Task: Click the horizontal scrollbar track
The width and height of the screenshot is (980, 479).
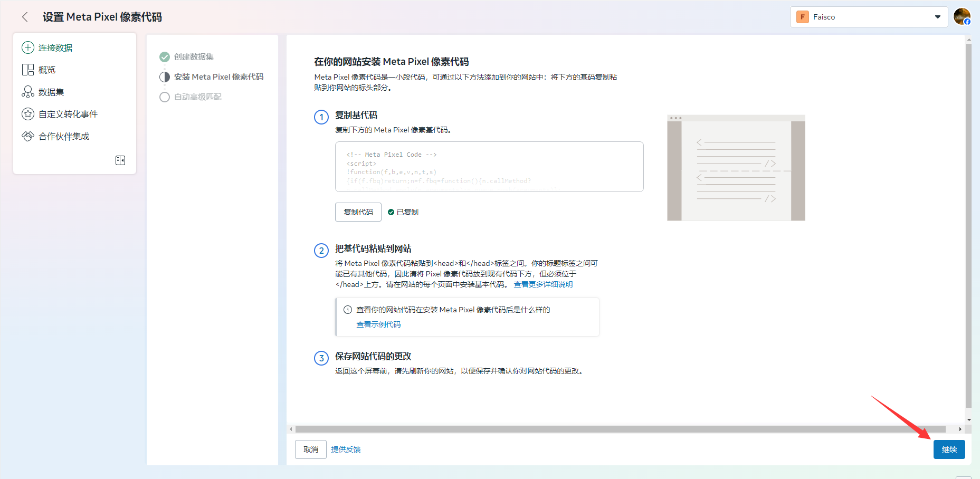Action: 623,429
